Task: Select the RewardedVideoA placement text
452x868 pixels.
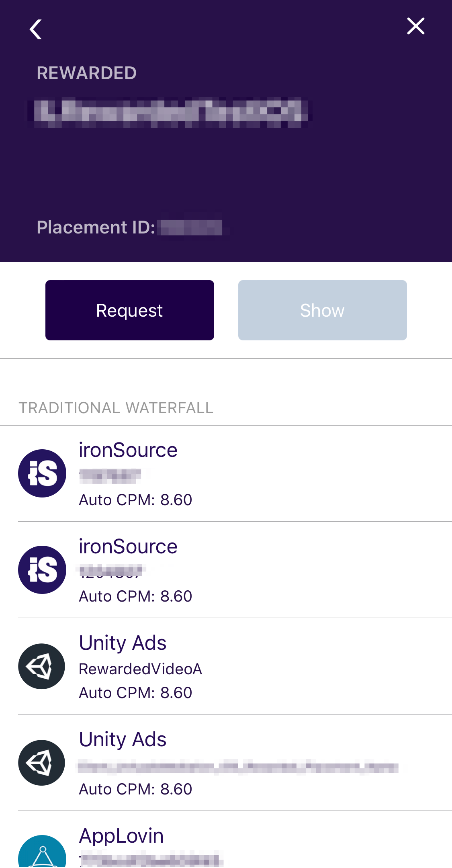Action: [x=141, y=669]
